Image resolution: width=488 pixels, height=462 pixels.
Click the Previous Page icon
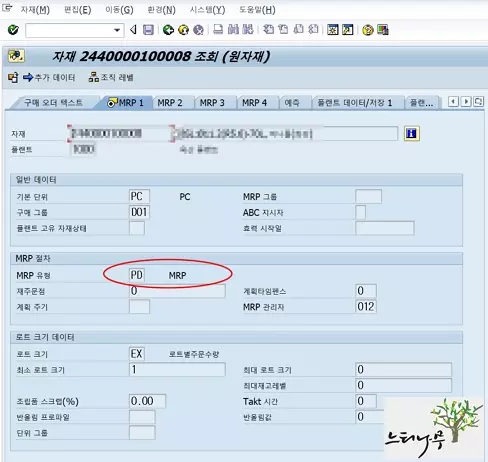click(283, 30)
